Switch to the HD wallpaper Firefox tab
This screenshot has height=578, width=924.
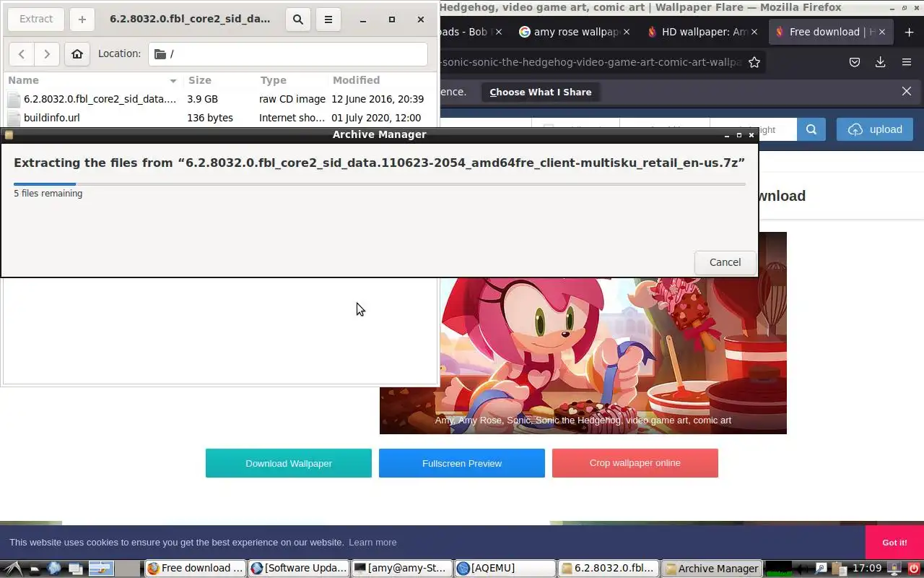click(704, 32)
